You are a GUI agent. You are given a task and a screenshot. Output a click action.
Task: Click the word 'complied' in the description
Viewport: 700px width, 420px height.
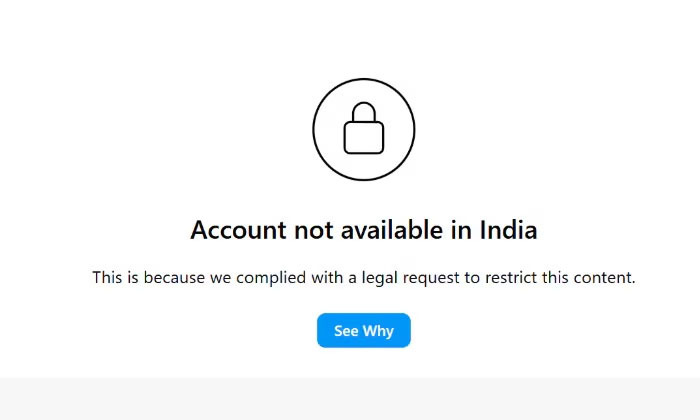coord(271,278)
